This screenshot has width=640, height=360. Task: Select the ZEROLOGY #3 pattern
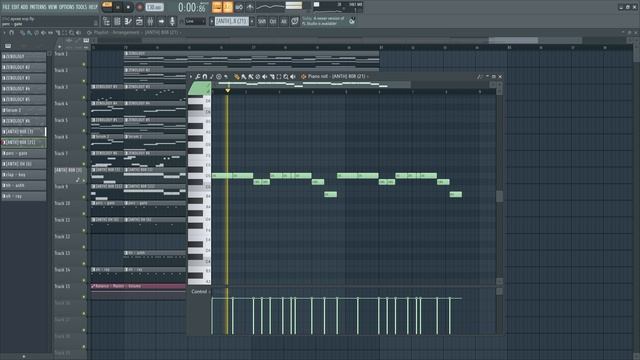click(23, 78)
